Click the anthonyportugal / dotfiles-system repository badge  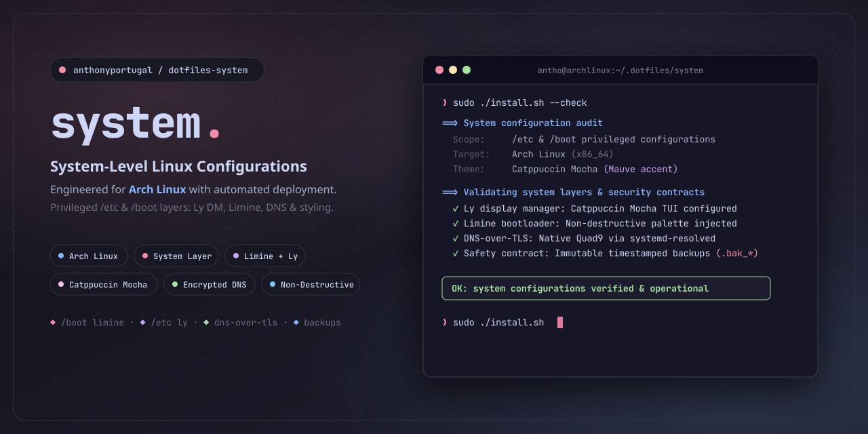(157, 70)
